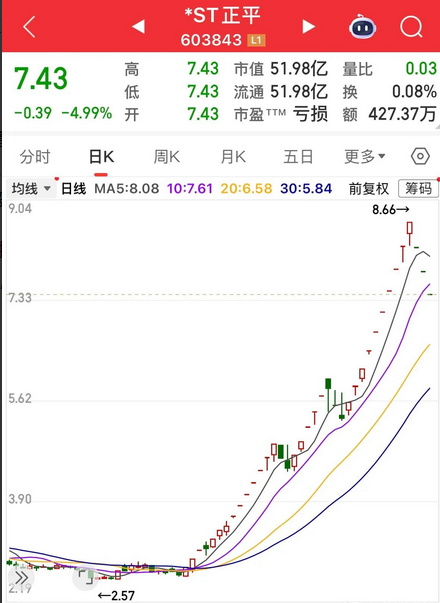Viewport: 440px width, 603px height.
Task: Switch to 分时 tab
Action: (35, 157)
